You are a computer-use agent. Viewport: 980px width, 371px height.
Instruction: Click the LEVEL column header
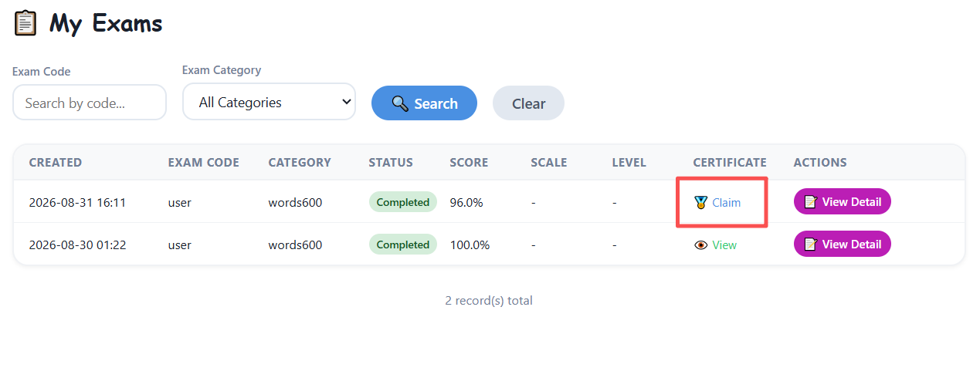coord(629,163)
